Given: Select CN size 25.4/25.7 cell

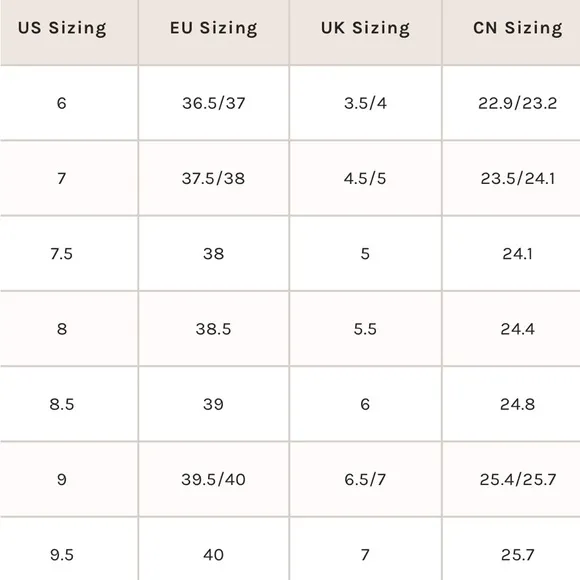Looking at the screenshot, I should click(511, 479).
